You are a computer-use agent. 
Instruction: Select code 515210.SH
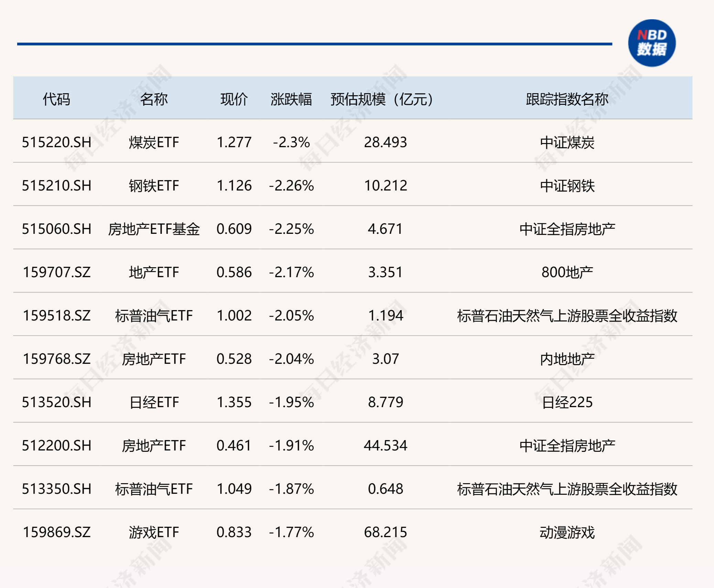click(57, 186)
